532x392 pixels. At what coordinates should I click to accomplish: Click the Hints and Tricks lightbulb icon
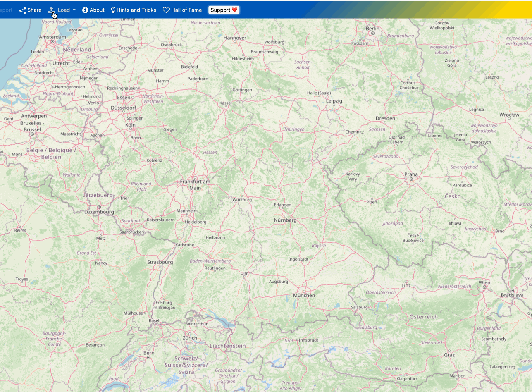(x=113, y=10)
